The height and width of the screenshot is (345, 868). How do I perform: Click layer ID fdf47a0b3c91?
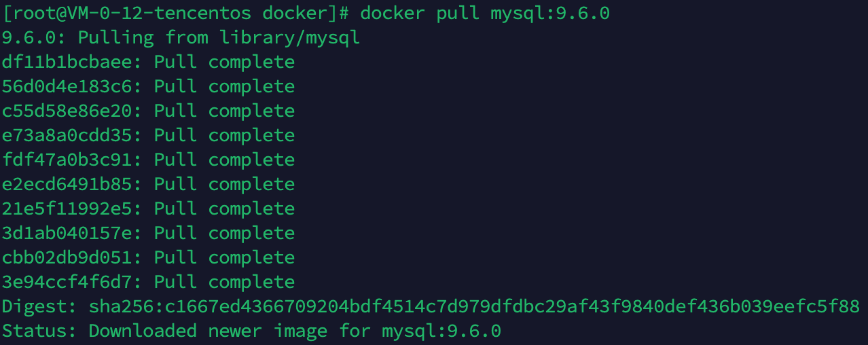68,160
